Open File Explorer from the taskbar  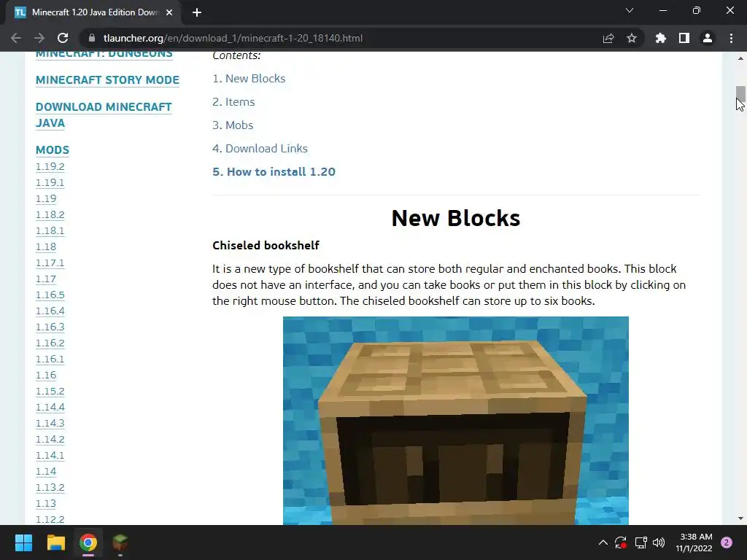coord(55,542)
